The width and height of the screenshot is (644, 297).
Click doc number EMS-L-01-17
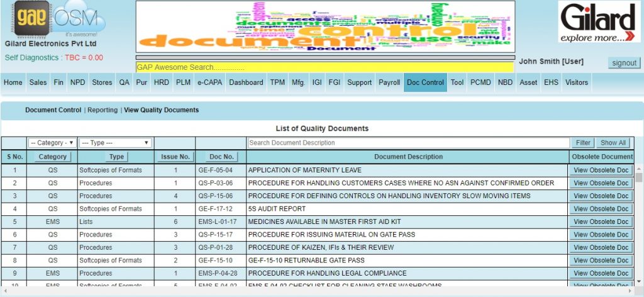pos(218,222)
